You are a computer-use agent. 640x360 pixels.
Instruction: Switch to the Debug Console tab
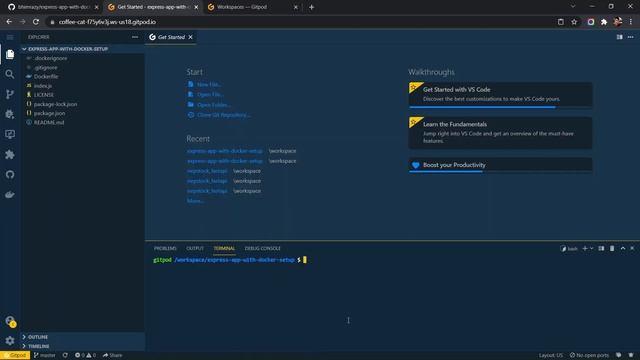(x=262, y=248)
